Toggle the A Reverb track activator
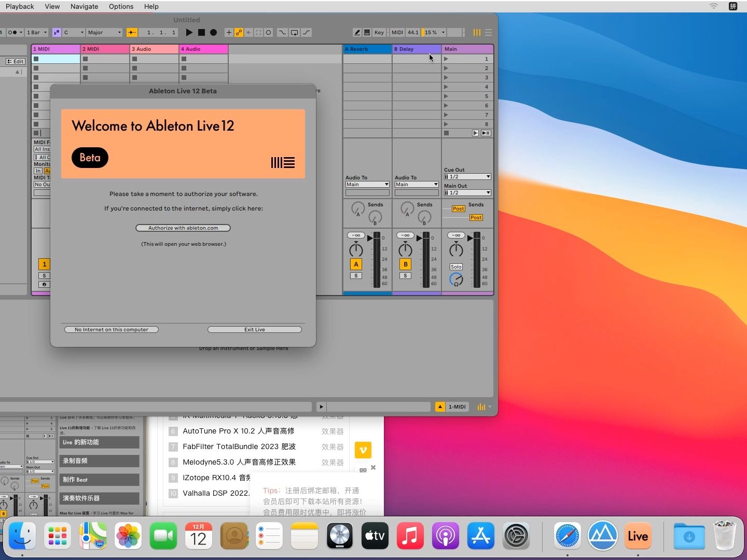This screenshot has width=747, height=560. pyautogui.click(x=356, y=264)
